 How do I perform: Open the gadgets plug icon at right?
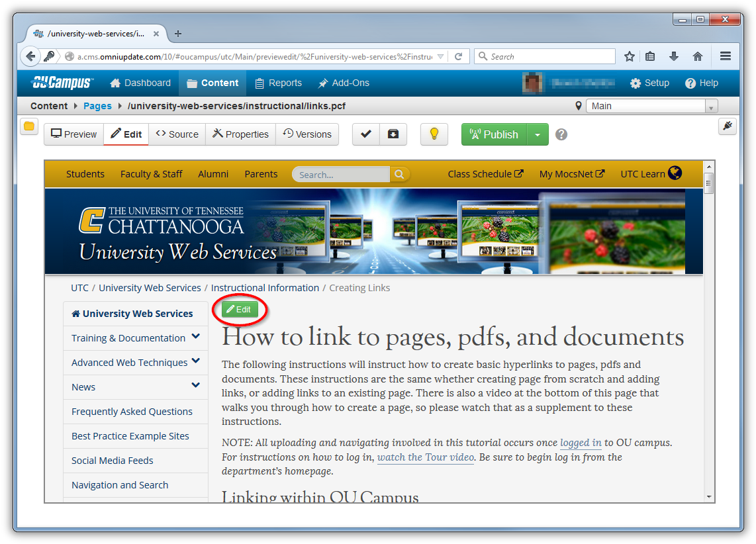pos(728,126)
